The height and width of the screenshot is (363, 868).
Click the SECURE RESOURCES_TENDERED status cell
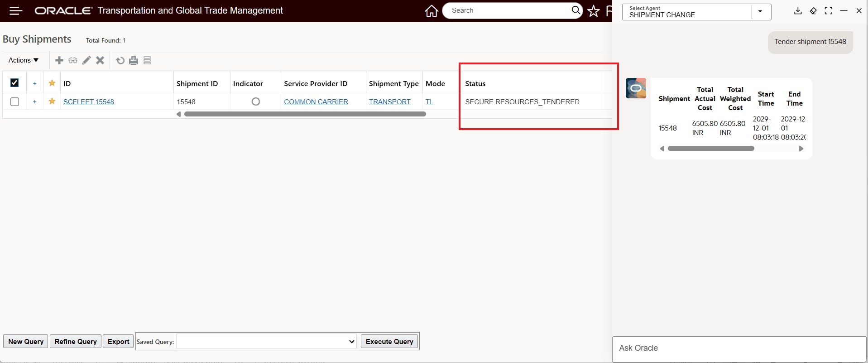[x=522, y=102]
